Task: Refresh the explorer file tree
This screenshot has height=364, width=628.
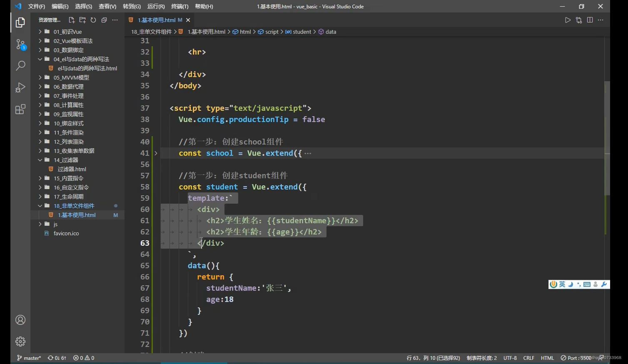Action: tap(93, 20)
